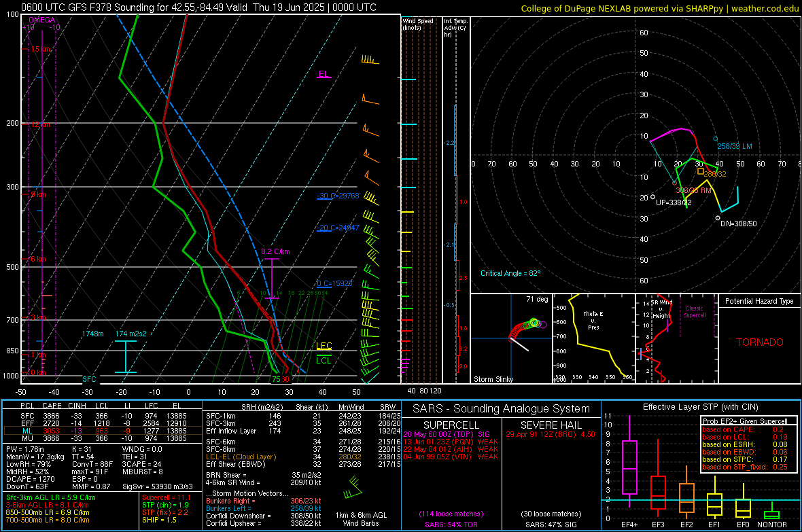Click the Theta-E v. Pres panel label

(593, 320)
